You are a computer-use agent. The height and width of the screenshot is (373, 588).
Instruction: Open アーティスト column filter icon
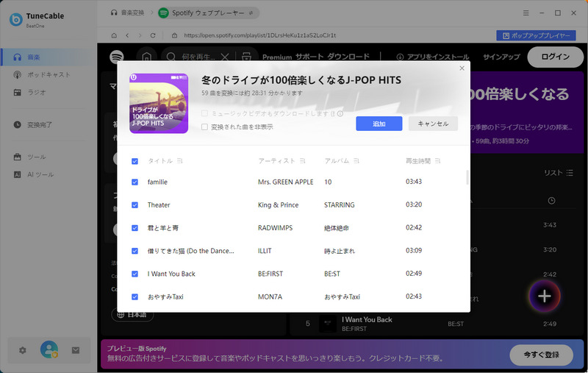(302, 160)
